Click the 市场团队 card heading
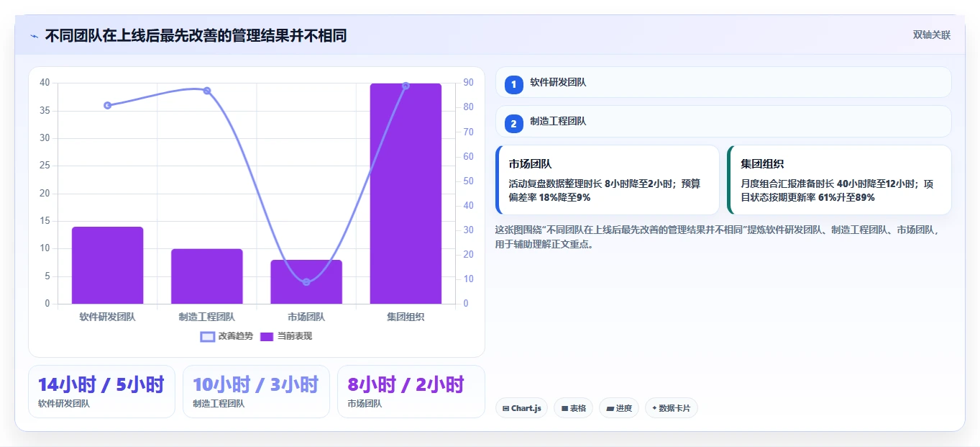The width and height of the screenshot is (980, 447). pos(530,164)
